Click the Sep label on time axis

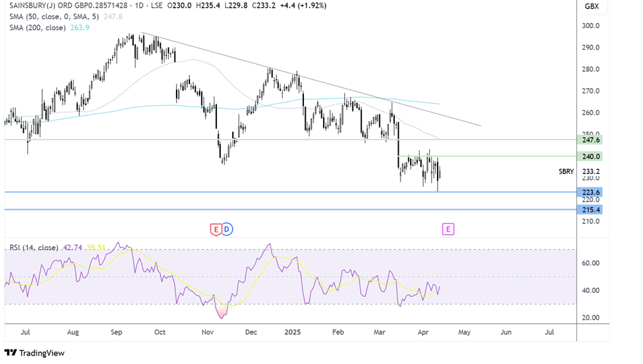click(x=116, y=332)
